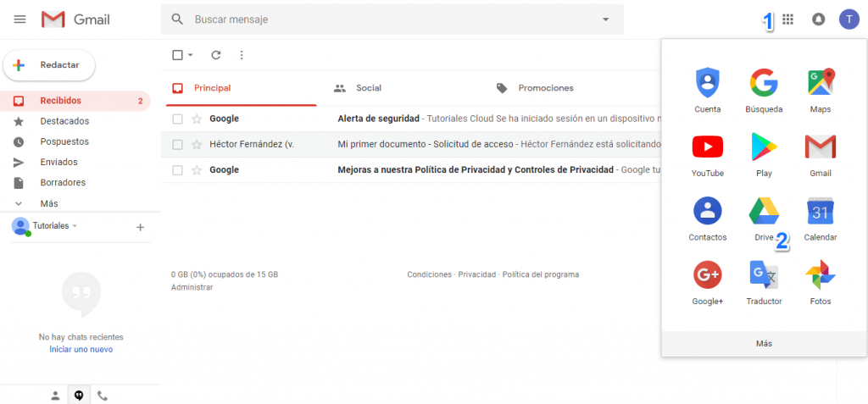Expand the Más section in sidebar
The width and height of the screenshot is (868, 404).
(x=49, y=203)
